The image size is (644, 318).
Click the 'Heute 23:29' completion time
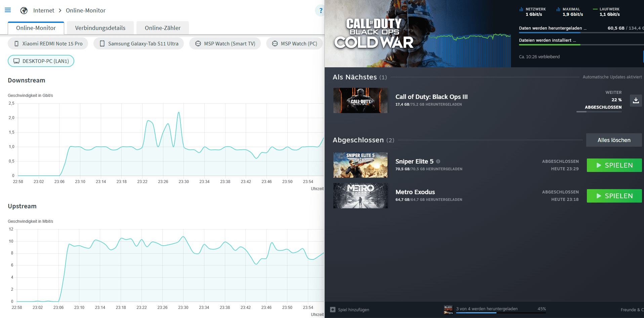565,169
